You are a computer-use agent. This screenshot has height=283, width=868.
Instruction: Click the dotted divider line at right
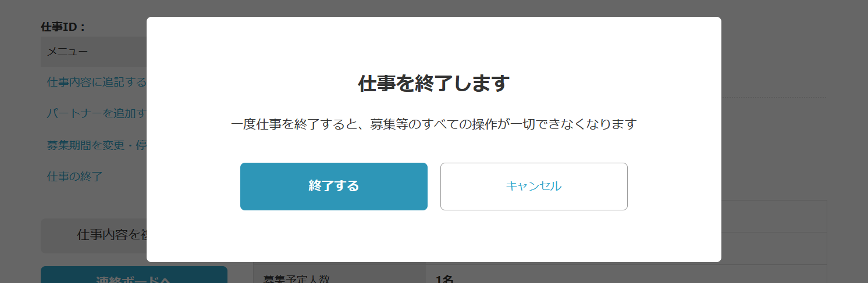pos(774,97)
